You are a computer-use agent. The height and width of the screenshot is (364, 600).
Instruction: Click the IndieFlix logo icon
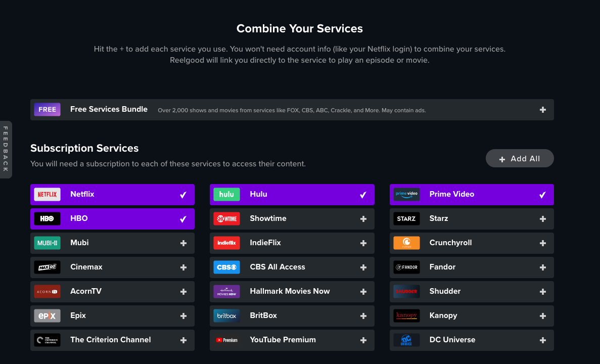(226, 243)
